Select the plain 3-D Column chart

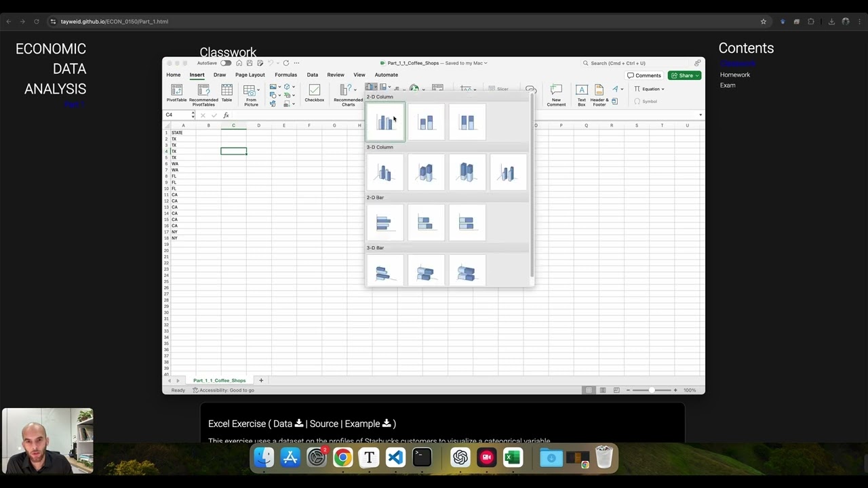pos(507,172)
